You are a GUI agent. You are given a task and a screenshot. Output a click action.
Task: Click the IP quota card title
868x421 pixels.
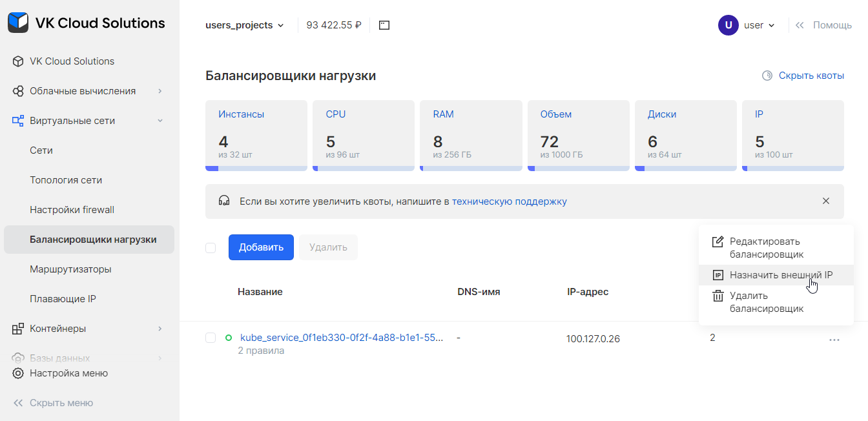[x=759, y=114]
